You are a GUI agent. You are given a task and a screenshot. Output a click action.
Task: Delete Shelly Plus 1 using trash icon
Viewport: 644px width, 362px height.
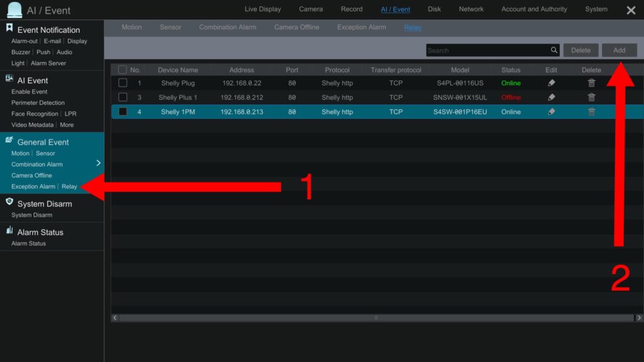pyautogui.click(x=591, y=97)
